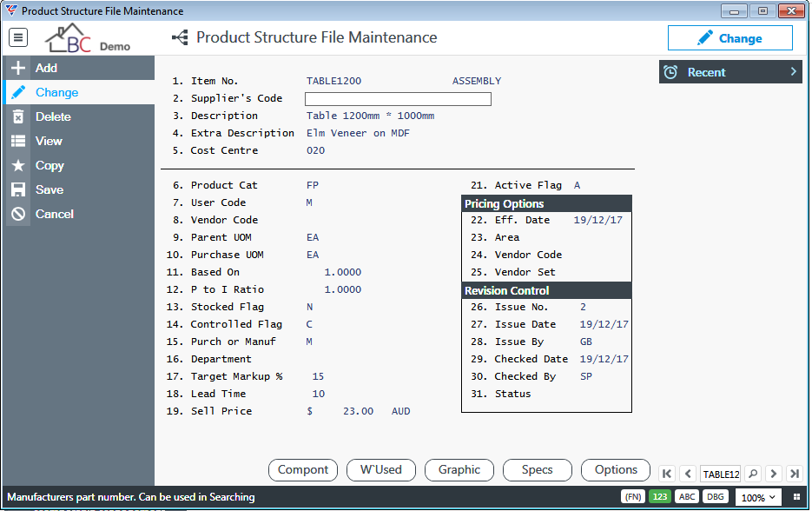Focus the Supplier's Code input field
Screen dimensions: 812x511
point(398,98)
